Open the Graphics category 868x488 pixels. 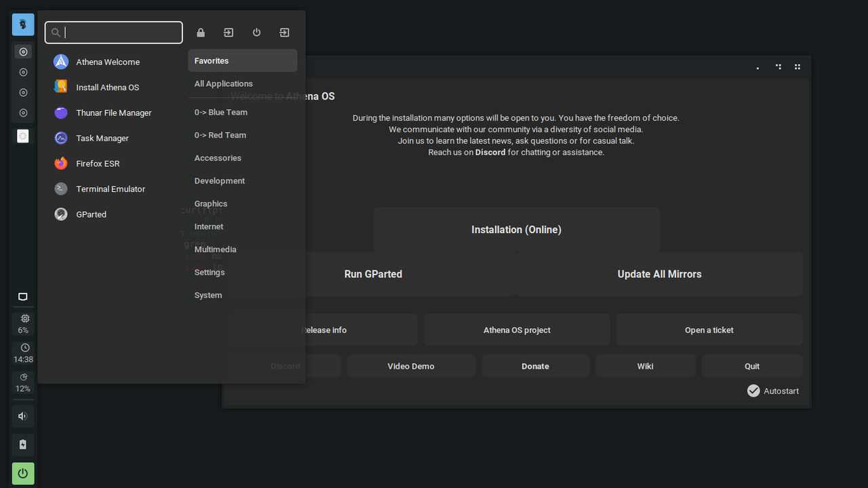tap(243, 203)
